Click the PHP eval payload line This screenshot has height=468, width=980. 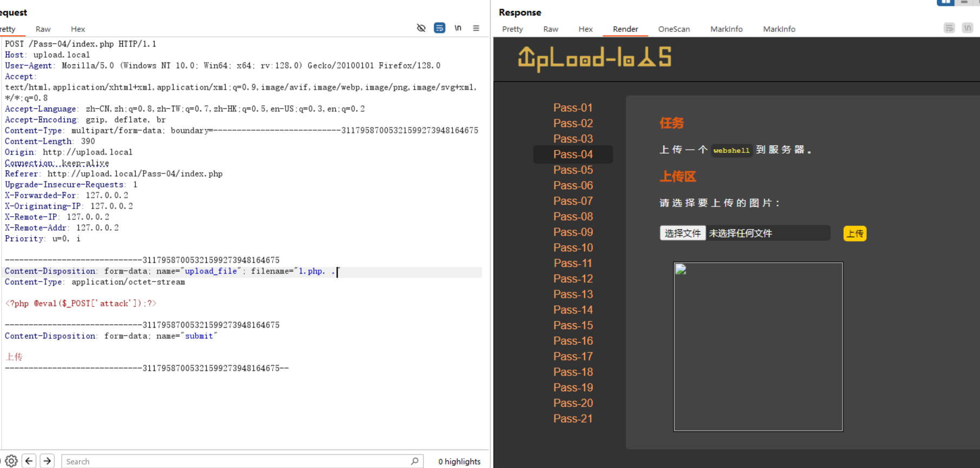click(81, 304)
